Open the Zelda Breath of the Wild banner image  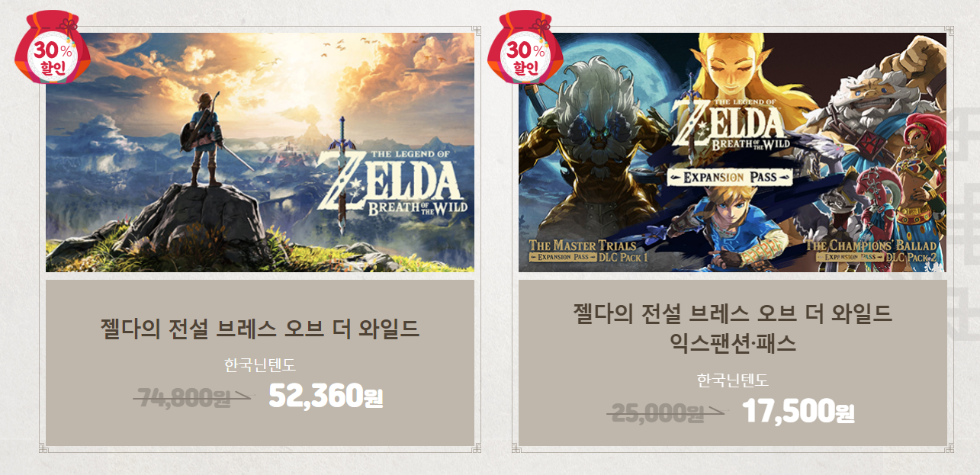(260, 152)
